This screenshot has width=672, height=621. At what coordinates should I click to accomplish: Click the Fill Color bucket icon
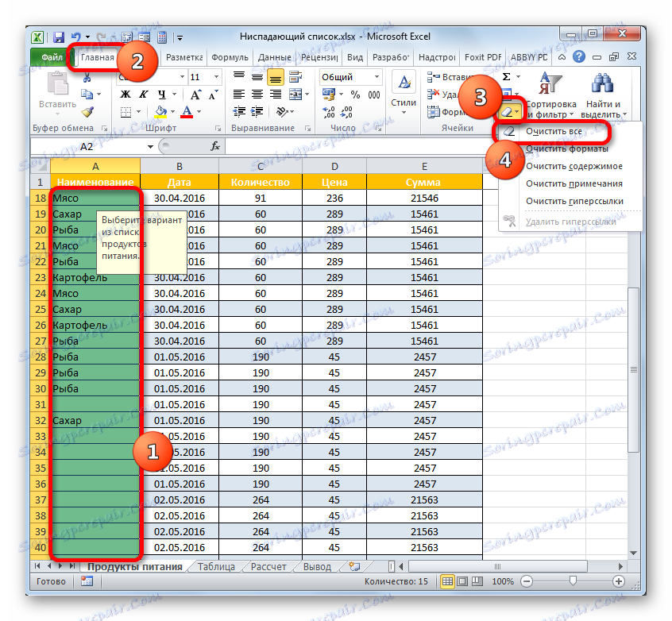tap(160, 112)
